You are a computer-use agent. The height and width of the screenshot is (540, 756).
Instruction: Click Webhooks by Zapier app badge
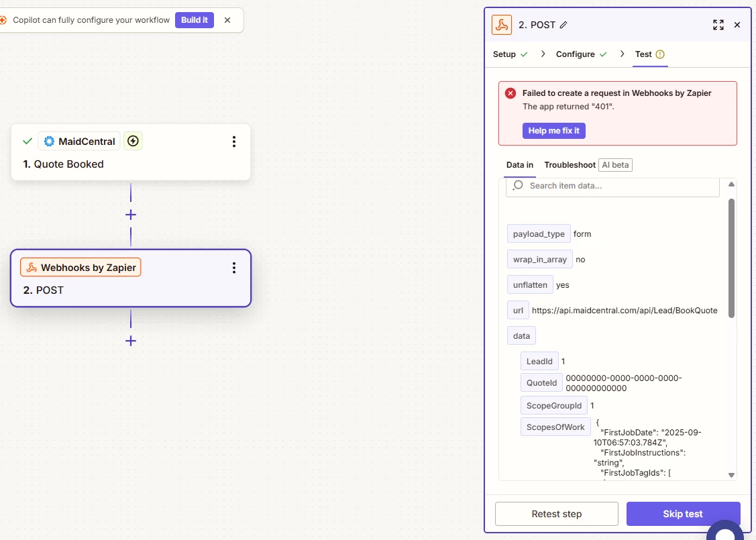click(80, 268)
